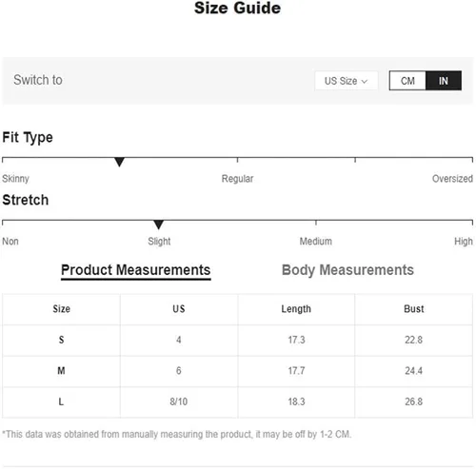Screen dimensions: 476x469
Task: Click the Skinny fit label
Action: point(15,179)
